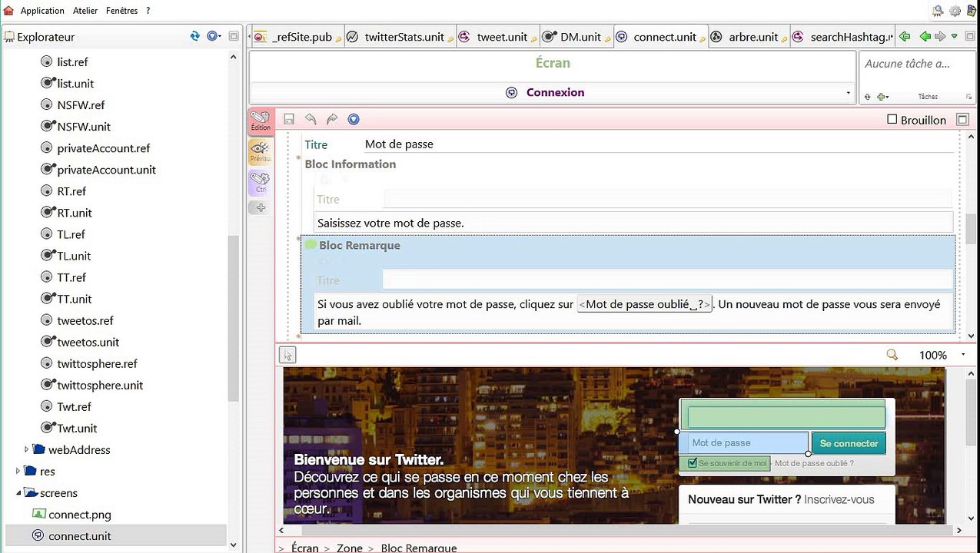
Task: Click the connect.png image file icon
Action: 38,514
